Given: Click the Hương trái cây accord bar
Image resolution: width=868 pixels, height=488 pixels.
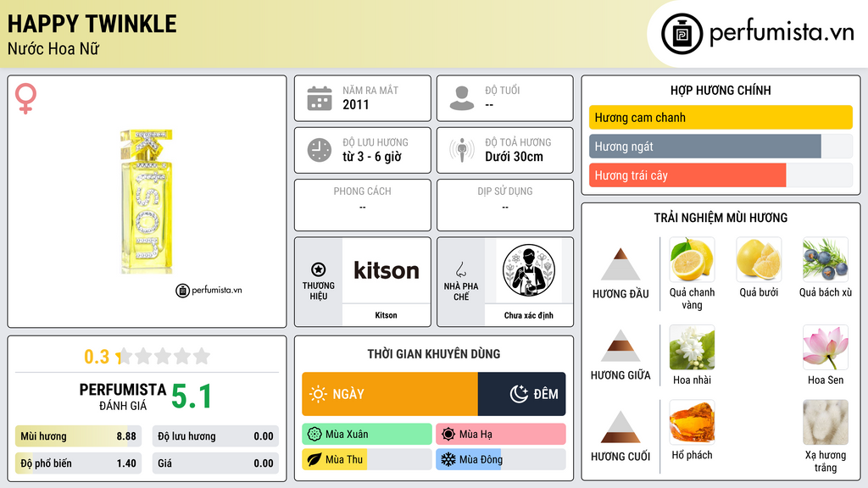Looking at the screenshot, I should [x=721, y=175].
